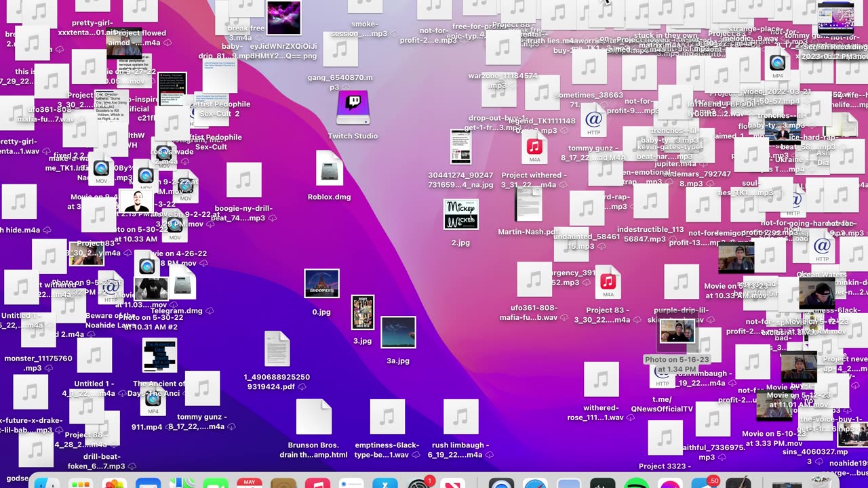Open the Photos app in the Dock
Screen dimensions: 868x488
pyautogui.click(x=114, y=483)
